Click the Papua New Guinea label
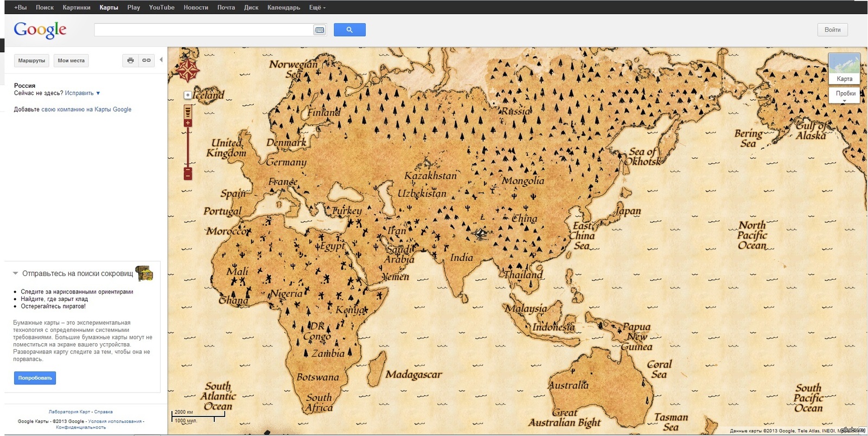This screenshot has width=868, height=436. (x=636, y=337)
